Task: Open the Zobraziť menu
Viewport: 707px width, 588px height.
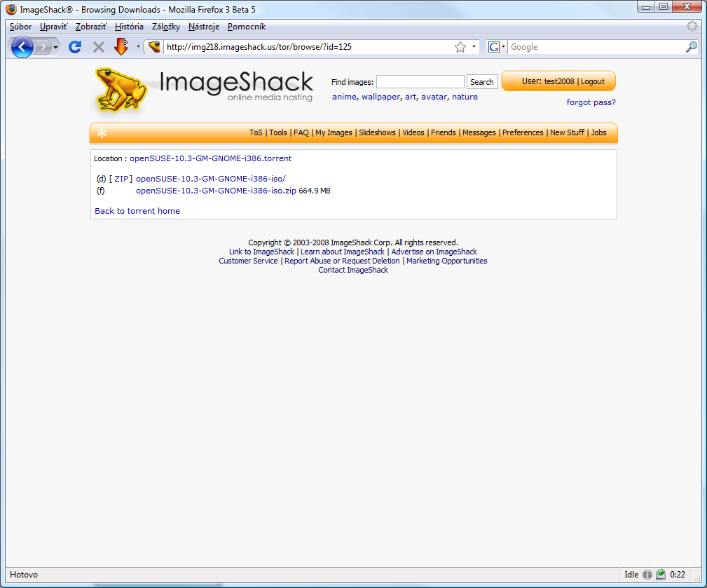Action: 90,27
